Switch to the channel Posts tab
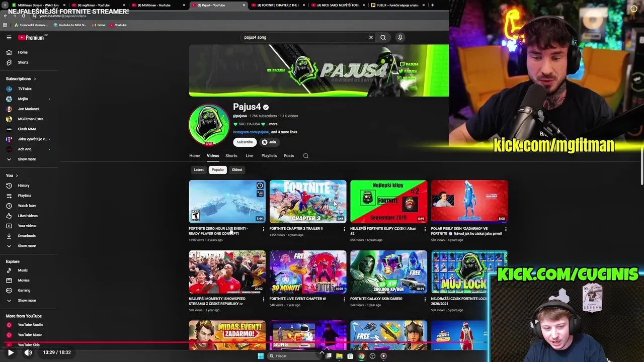644x362 pixels. (289, 156)
